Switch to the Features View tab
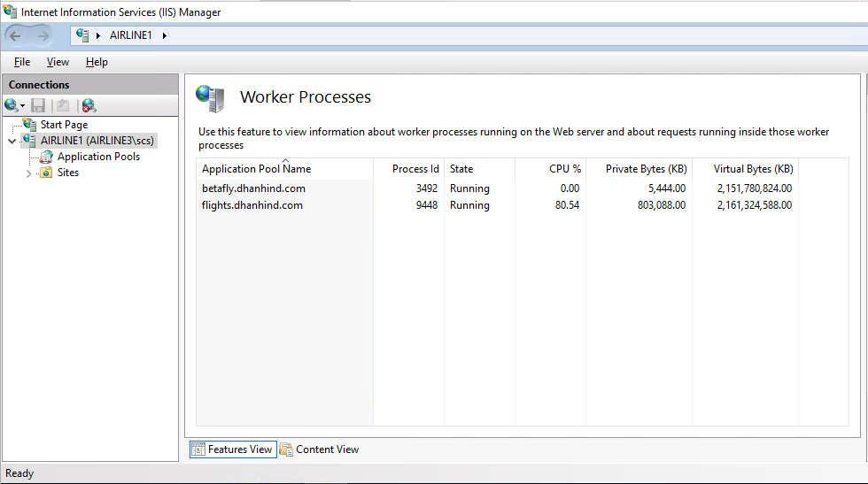 click(233, 449)
